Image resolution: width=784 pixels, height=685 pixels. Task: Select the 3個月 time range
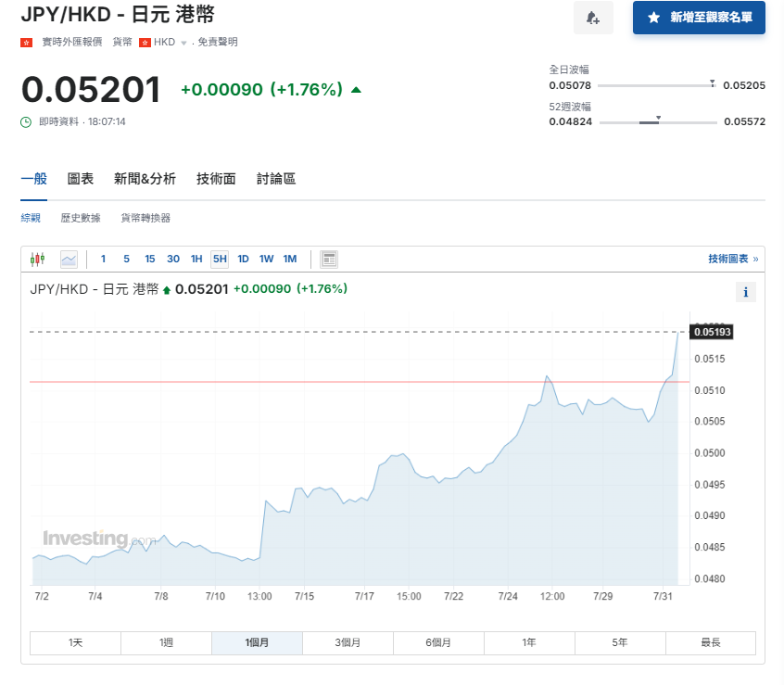coord(348,642)
